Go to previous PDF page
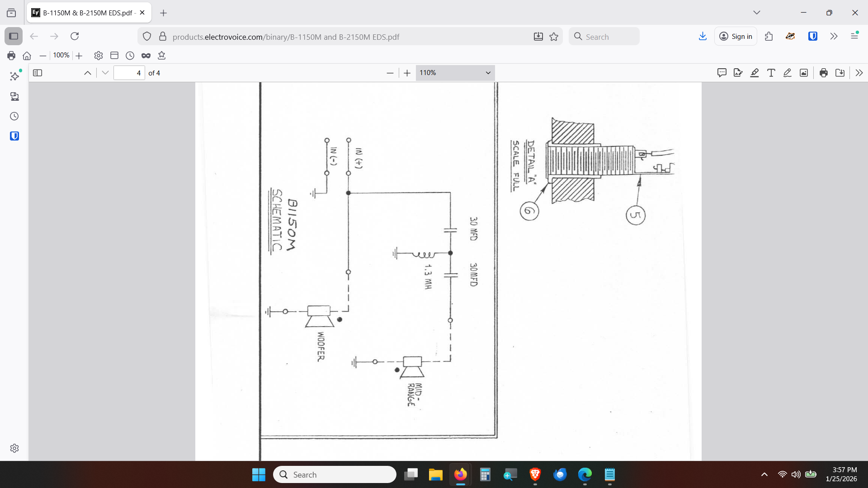The width and height of the screenshot is (868, 488). tap(88, 73)
